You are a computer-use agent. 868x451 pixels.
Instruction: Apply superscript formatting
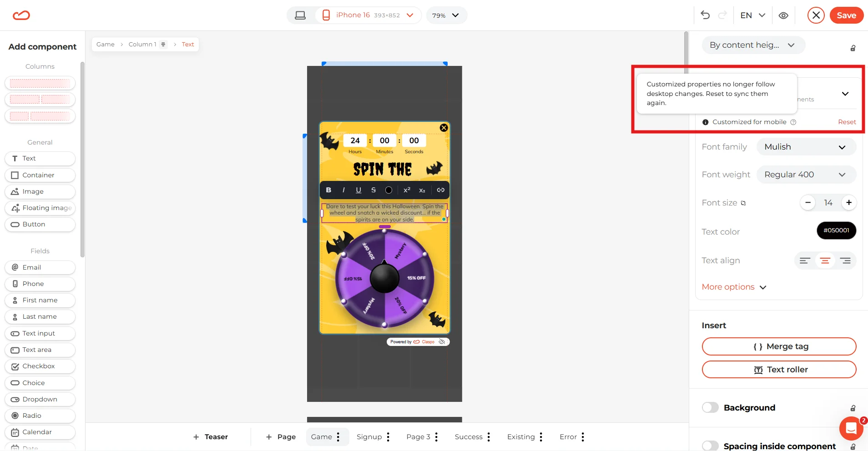(407, 190)
